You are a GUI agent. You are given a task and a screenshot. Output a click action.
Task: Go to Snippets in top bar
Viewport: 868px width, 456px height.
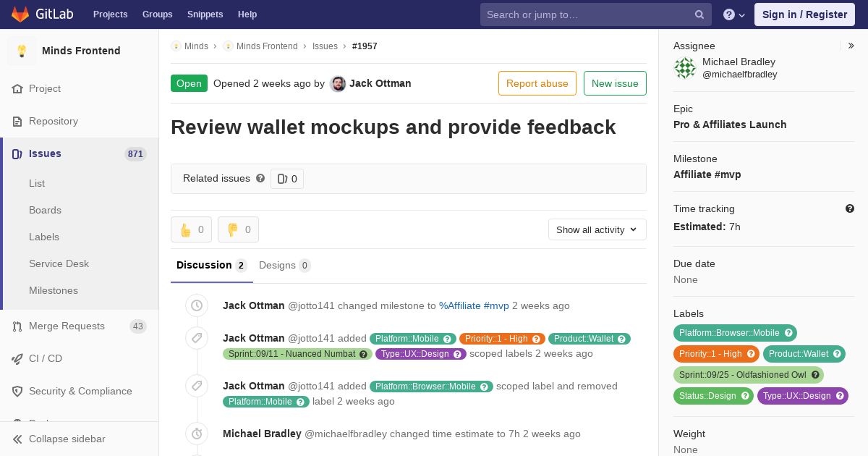pos(205,14)
